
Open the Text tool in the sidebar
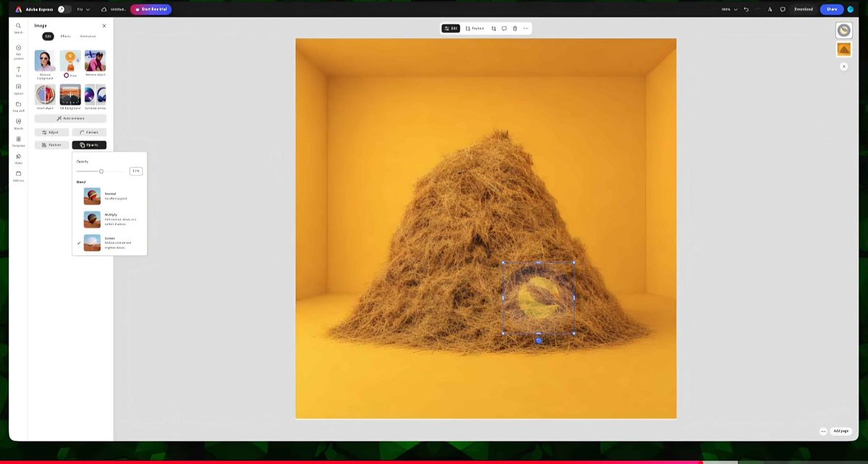click(18, 71)
